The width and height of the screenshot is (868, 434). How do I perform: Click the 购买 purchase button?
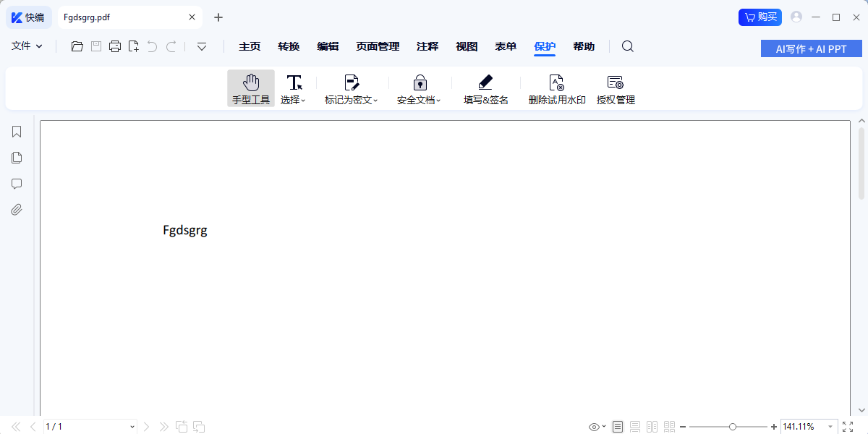[x=760, y=17]
